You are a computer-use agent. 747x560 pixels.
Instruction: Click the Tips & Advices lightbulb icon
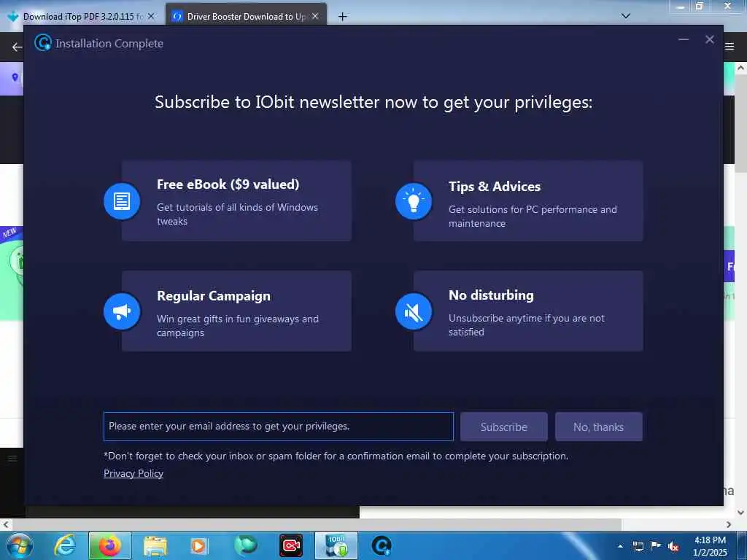[414, 201]
